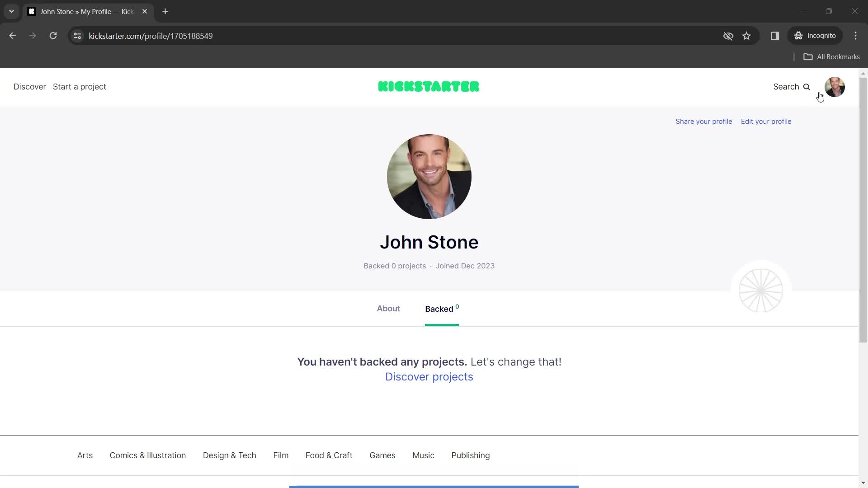Click the Share your profile button
868x488 pixels.
703,121
